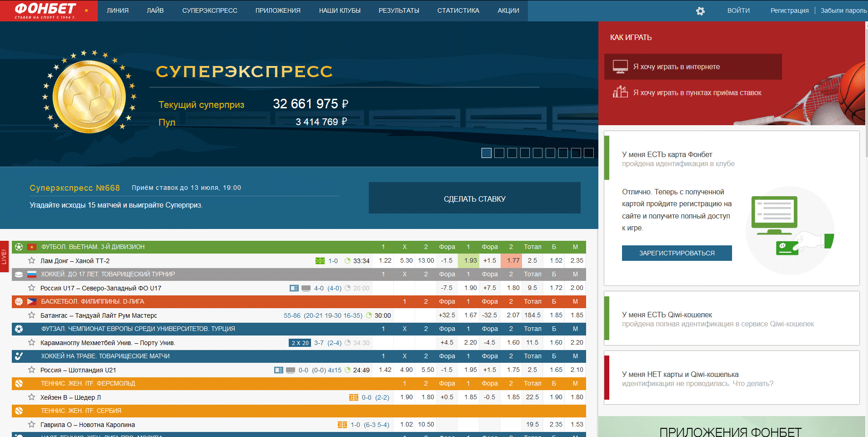Viewport: 868px width, 437px height.
Task: Click odds 10.50 for Новотна Каролина
Action: coord(426,424)
